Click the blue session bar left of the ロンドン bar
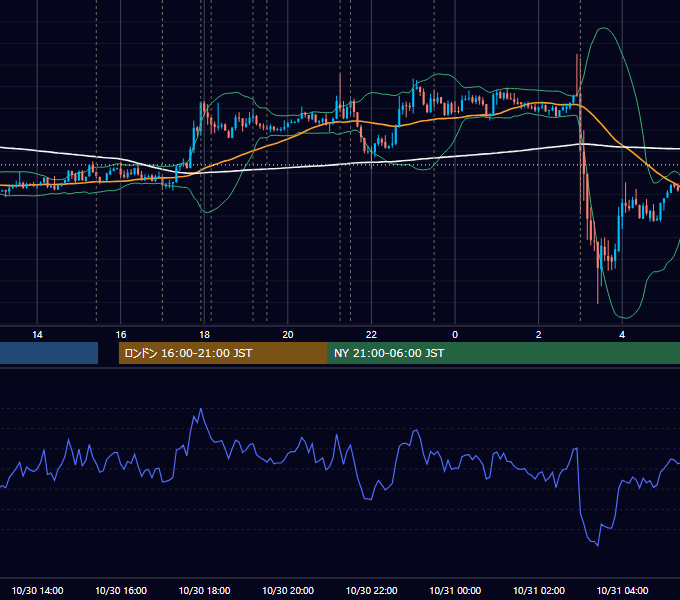Viewport: 680px width, 600px height. coord(49,353)
